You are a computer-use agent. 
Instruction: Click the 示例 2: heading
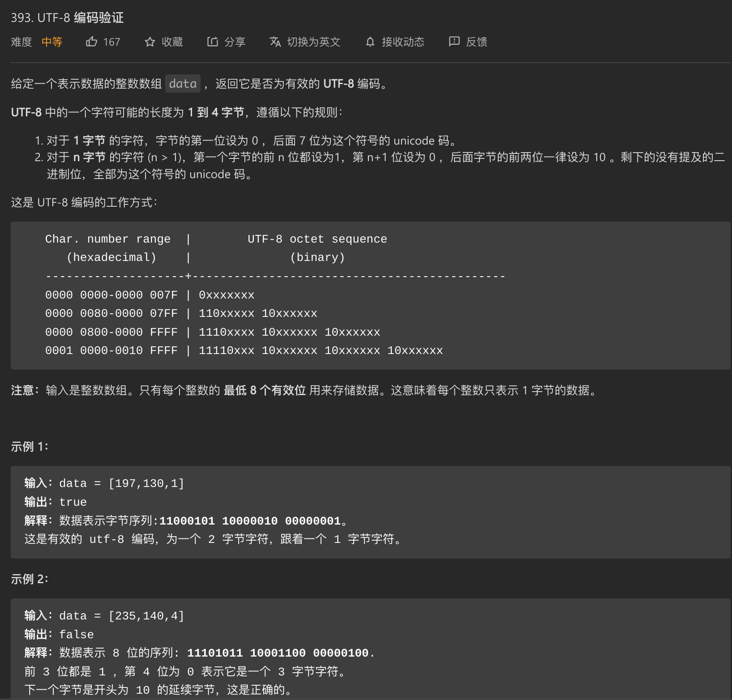(x=30, y=579)
